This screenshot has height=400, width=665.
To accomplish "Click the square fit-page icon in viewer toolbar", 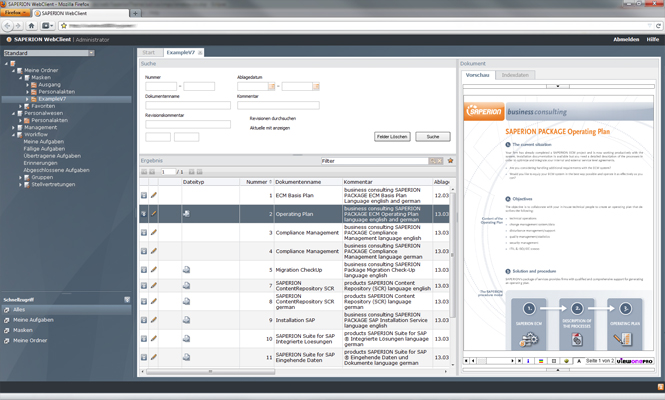I will point(553,361).
